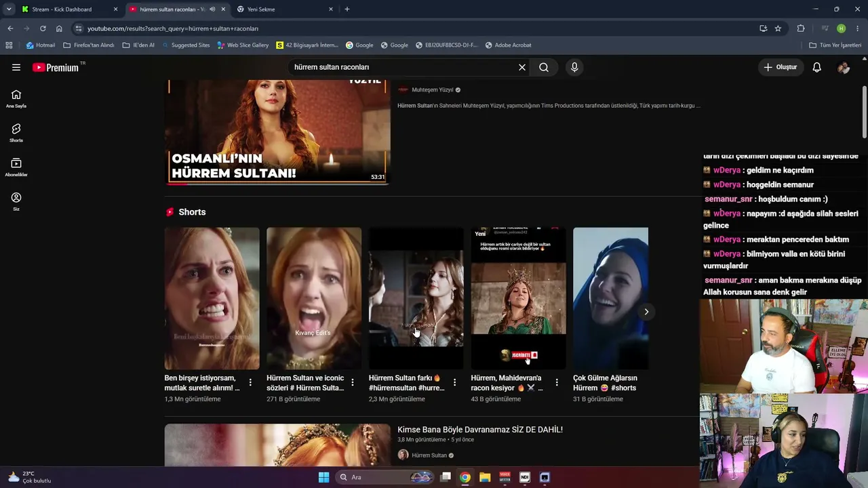Viewport: 868px width, 488px height.
Task: Click the Oluştur create button
Action: [x=781, y=67]
